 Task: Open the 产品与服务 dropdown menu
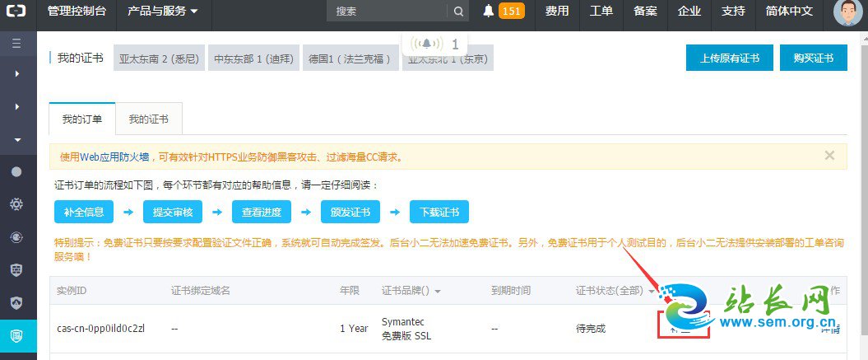tap(163, 11)
